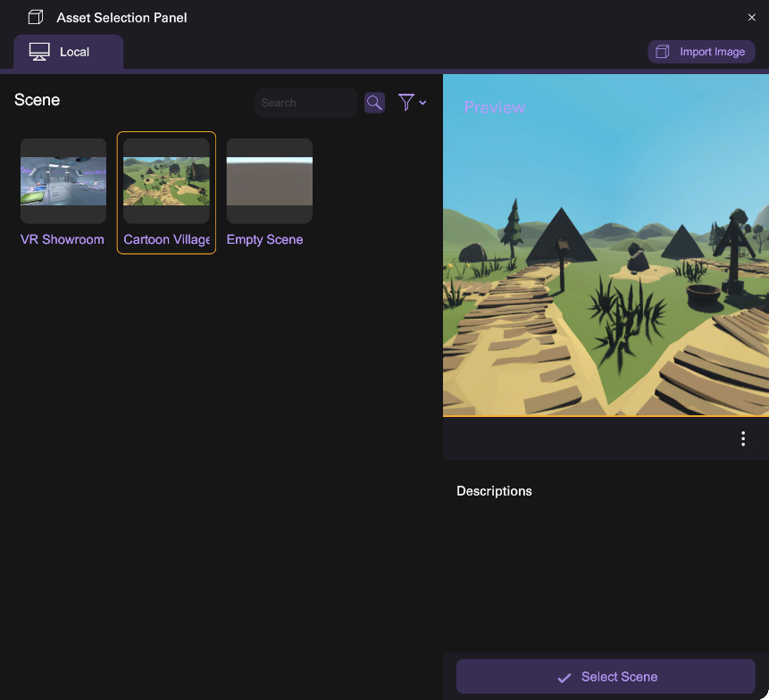Confirm with the Select Scene button
769x700 pixels.
point(606,677)
